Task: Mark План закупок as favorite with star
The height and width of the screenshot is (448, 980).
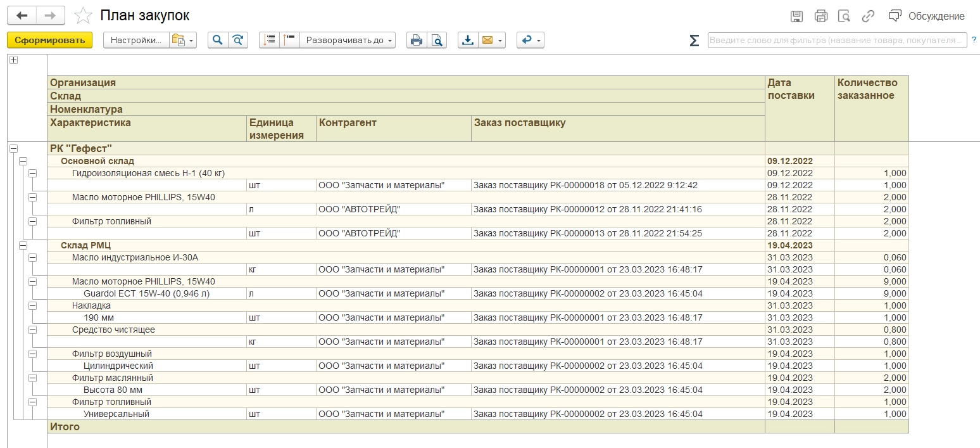Action: 82,16
